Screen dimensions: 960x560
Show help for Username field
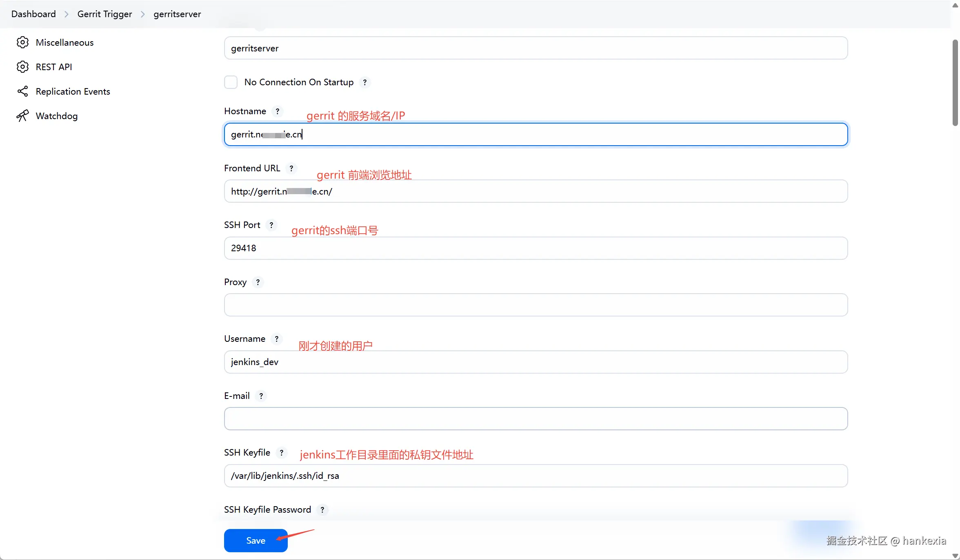click(276, 339)
